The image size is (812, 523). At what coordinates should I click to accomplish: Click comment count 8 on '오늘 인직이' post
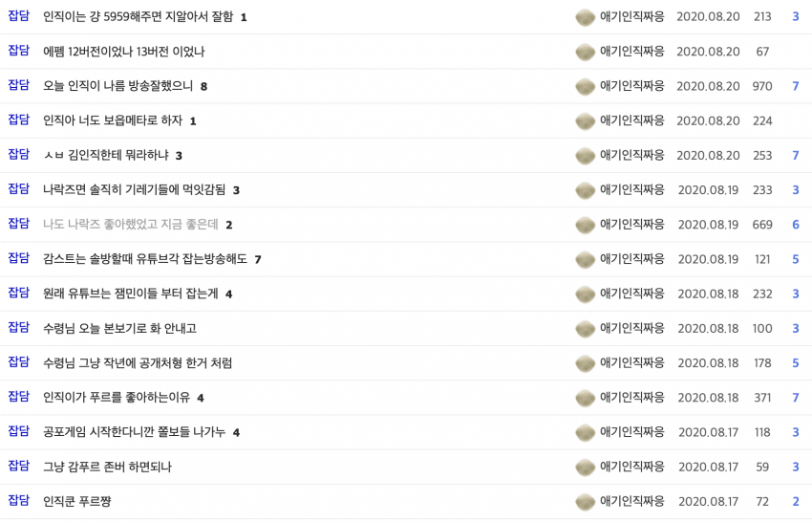click(204, 87)
